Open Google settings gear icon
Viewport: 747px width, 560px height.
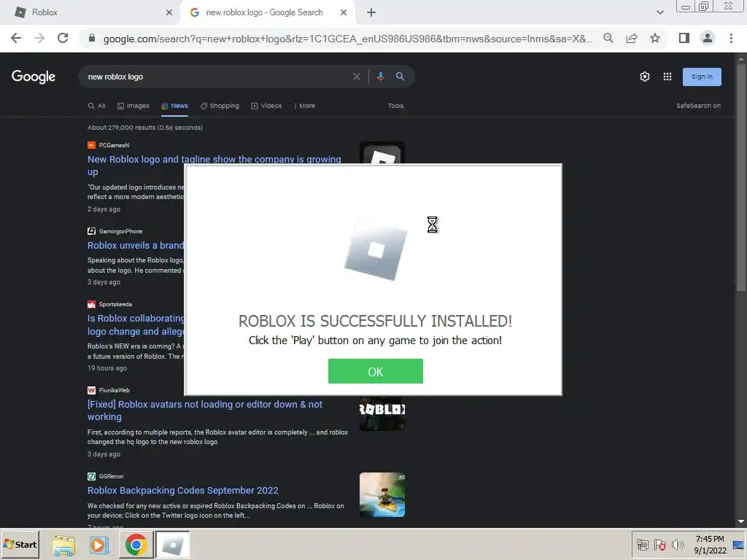(x=645, y=77)
